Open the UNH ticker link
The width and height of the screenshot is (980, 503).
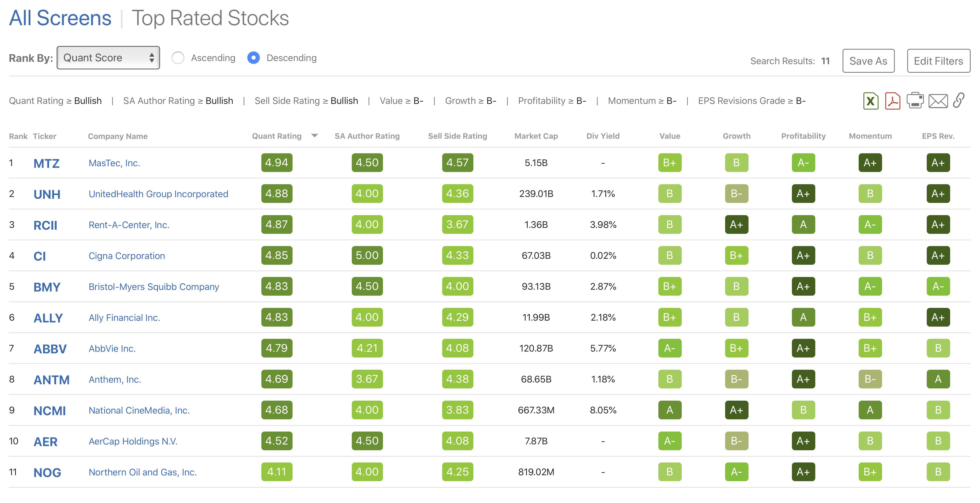pyautogui.click(x=47, y=194)
